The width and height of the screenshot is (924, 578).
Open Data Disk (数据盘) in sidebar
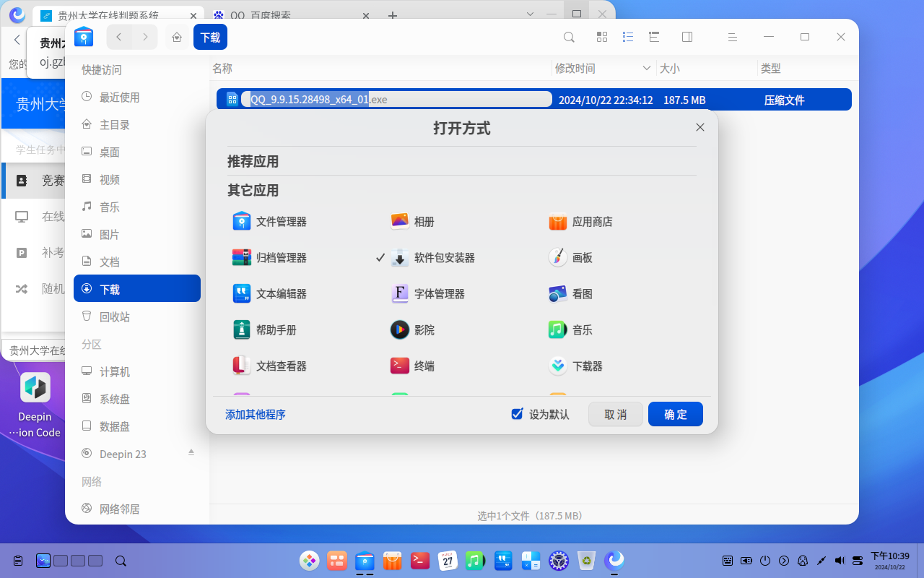pos(136,427)
